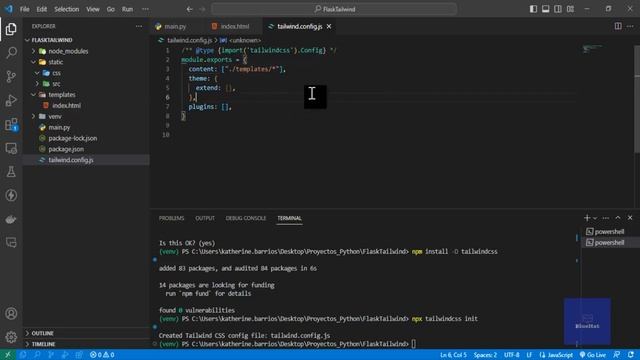The height and width of the screenshot is (360, 640).
Task: Open Explorer views and more actions
Action: pyautogui.click(x=139, y=26)
